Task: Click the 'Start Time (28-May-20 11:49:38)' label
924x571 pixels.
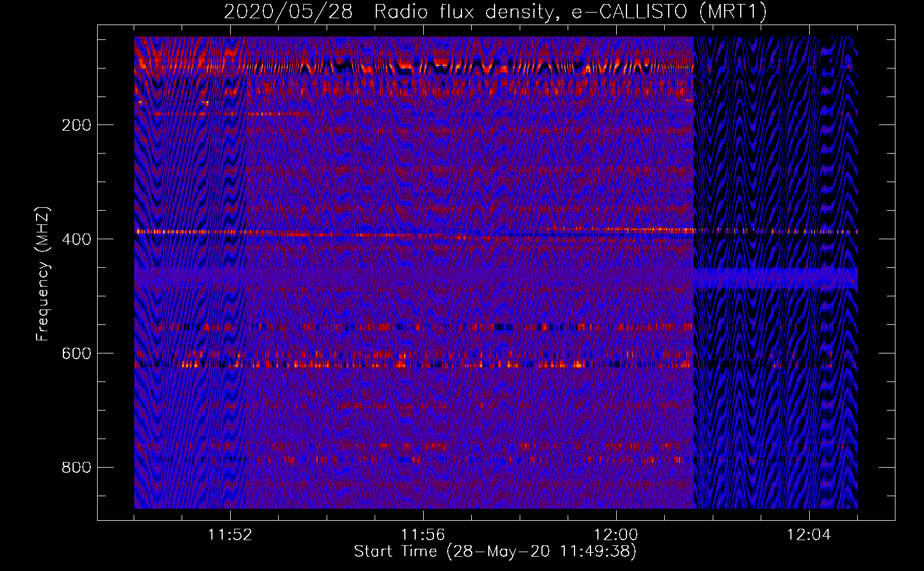Action: pyautogui.click(x=495, y=552)
